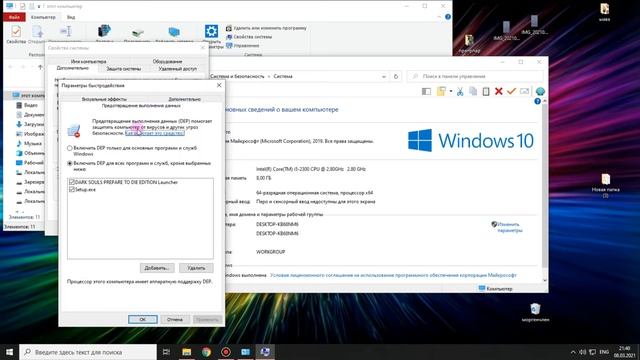Open Task View on the taskbar

click(166, 352)
